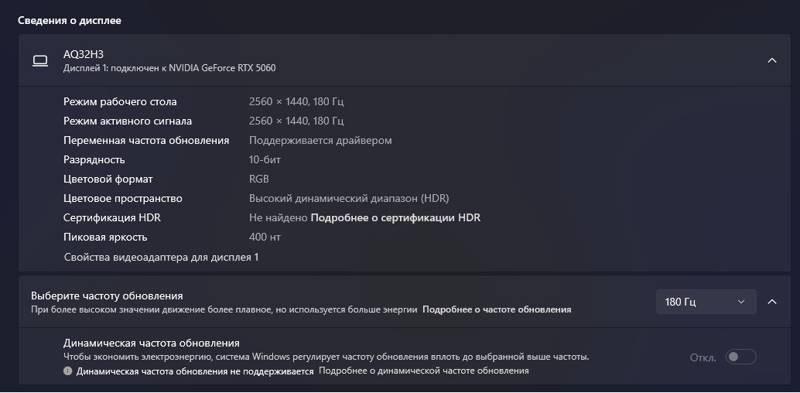Select the Переменная частота обновления row label
The image size is (800, 393).
[146, 140]
